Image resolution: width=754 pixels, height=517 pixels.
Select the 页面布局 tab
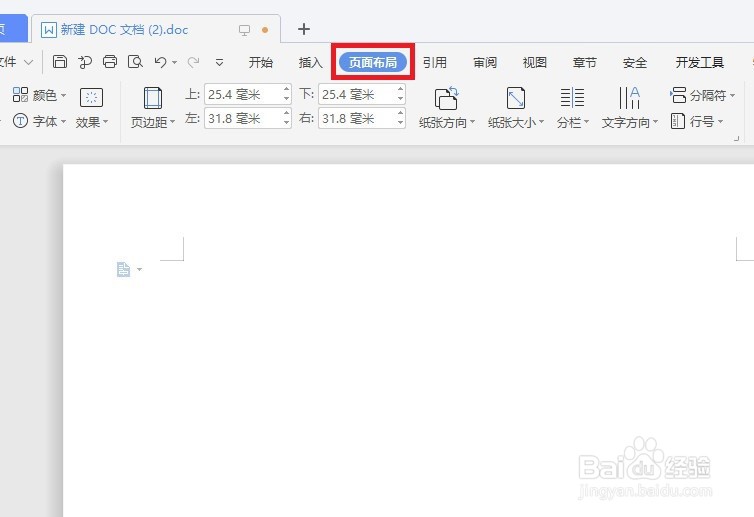373,62
